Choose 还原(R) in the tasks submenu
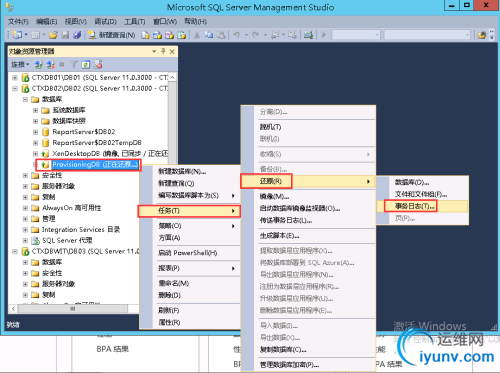 pos(308,181)
